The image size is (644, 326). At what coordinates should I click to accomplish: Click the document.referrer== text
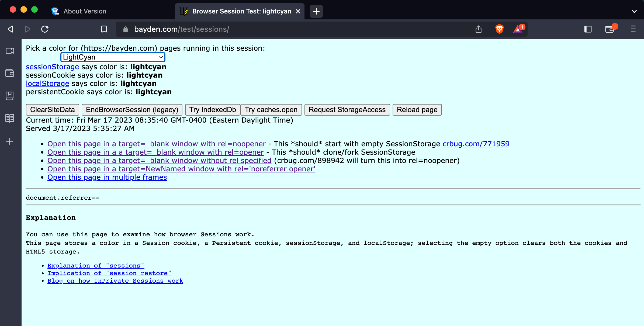tap(63, 198)
